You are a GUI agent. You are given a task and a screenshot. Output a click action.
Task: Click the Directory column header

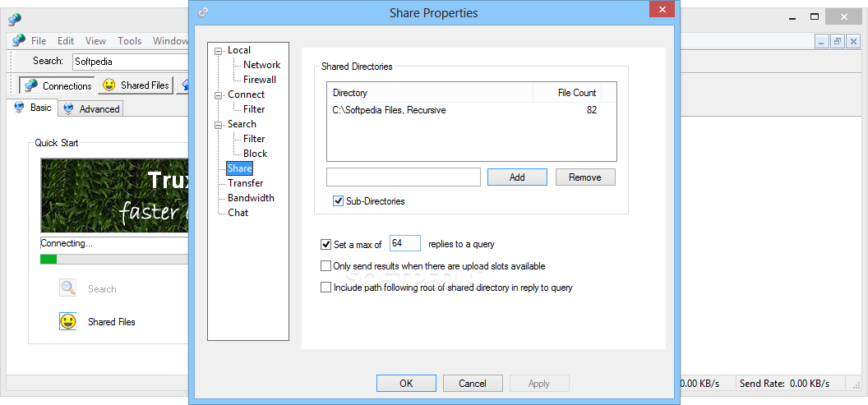coord(430,93)
